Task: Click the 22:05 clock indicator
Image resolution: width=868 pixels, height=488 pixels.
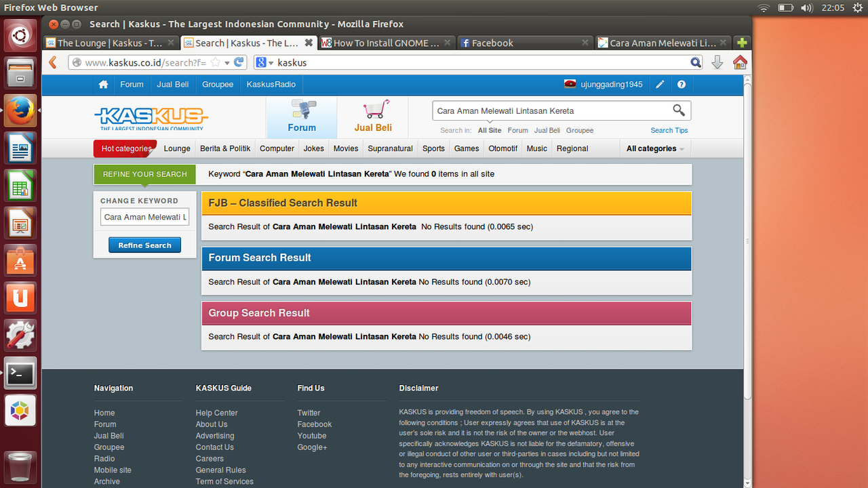Action: tap(833, 8)
